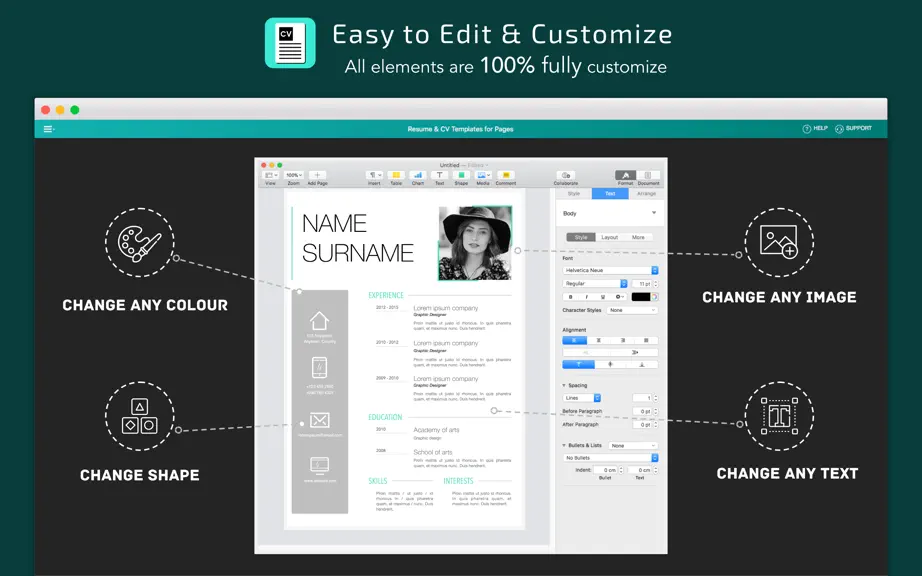Open the Lines spacing dropdown
Viewport: 922px width, 576px height.
tap(582, 398)
